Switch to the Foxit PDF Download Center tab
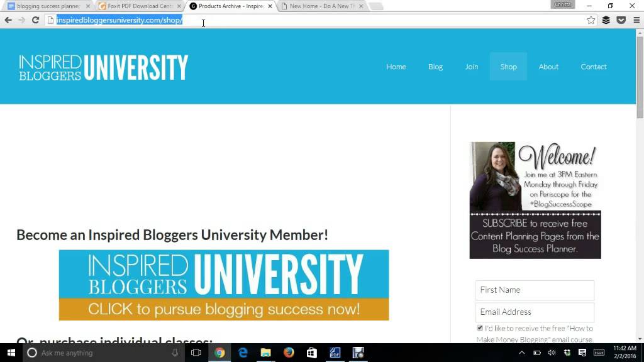644x362 pixels. (140, 6)
